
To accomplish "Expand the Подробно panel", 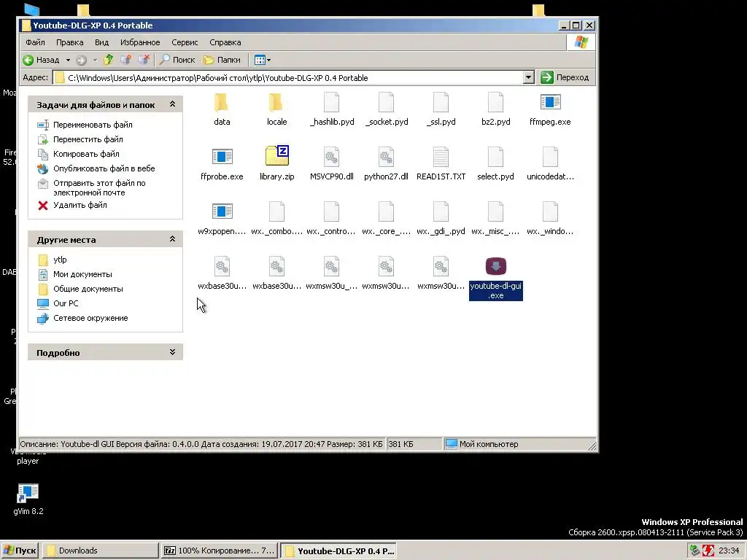I will tap(172, 352).
